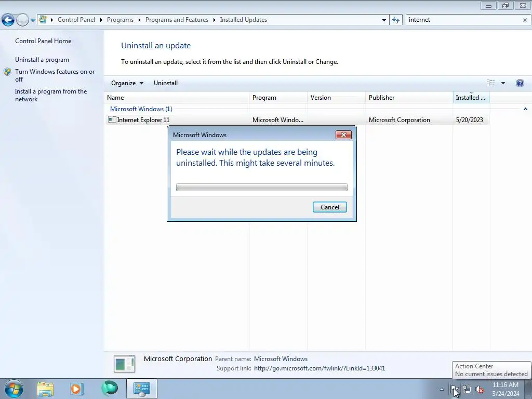532x399 pixels.
Task: Click the Internet Explorer 11 row icon
Action: pos(112,119)
